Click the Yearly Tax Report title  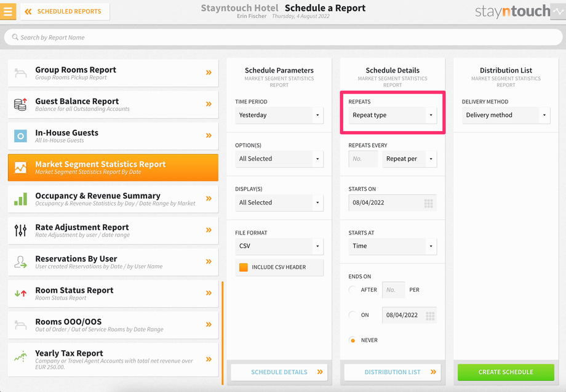[x=70, y=353]
